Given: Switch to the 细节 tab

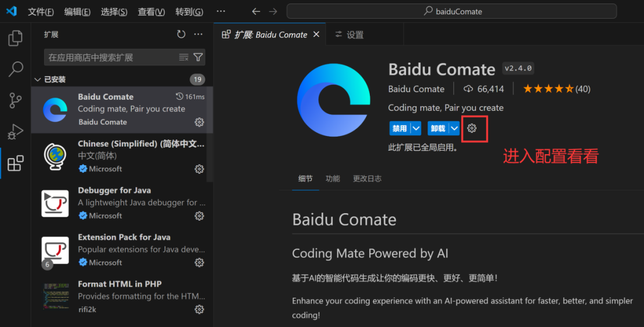Looking at the screenshot, I should (305, 179).
